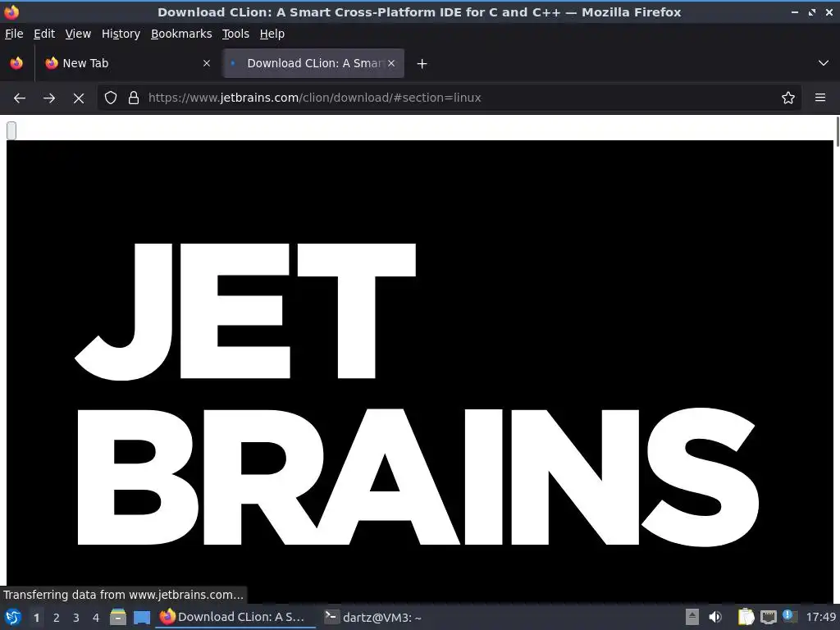Screen dimensions: 840x630
Task: Expand the list all tabs chevron
Action: click(x=824, y=63)
